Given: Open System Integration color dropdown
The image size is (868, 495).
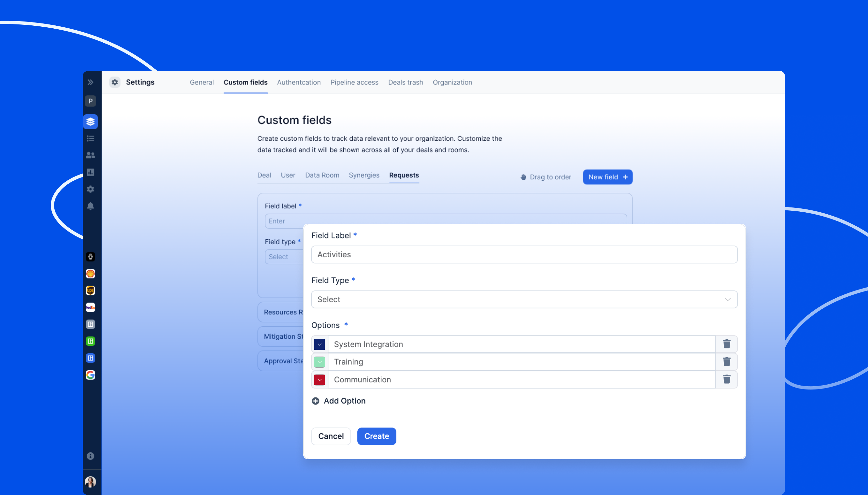Looking at the screenshot, I should (x=319, y=345).
